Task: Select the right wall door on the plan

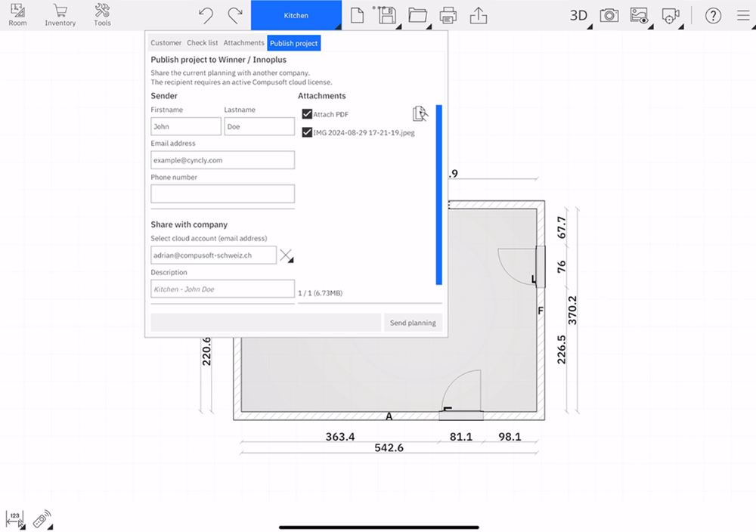Action: point(522,267)
